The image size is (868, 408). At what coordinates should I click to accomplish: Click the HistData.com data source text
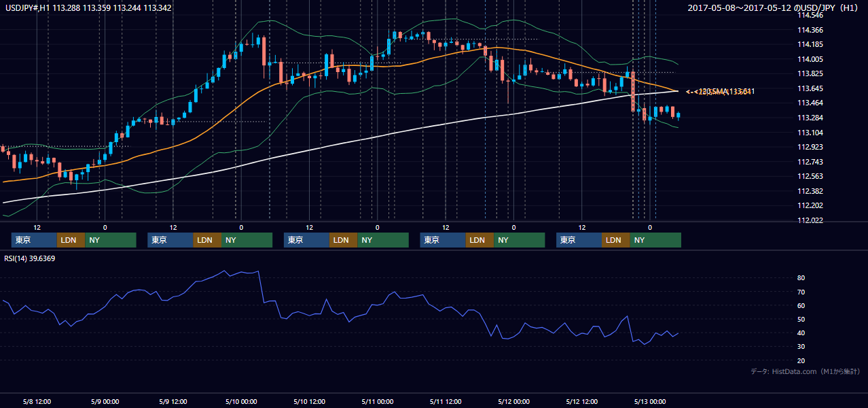806,371
